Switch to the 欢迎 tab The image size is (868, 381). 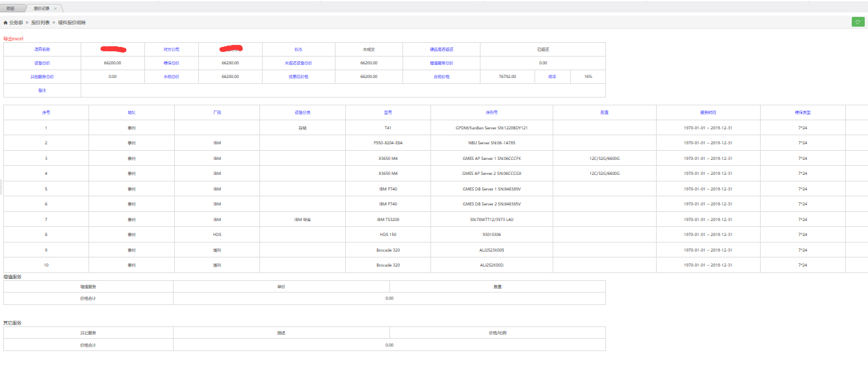pyautogui.click(x=11, y=8)
